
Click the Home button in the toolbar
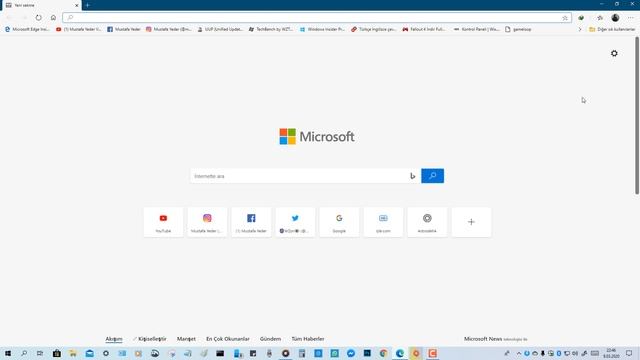[53, 18]
